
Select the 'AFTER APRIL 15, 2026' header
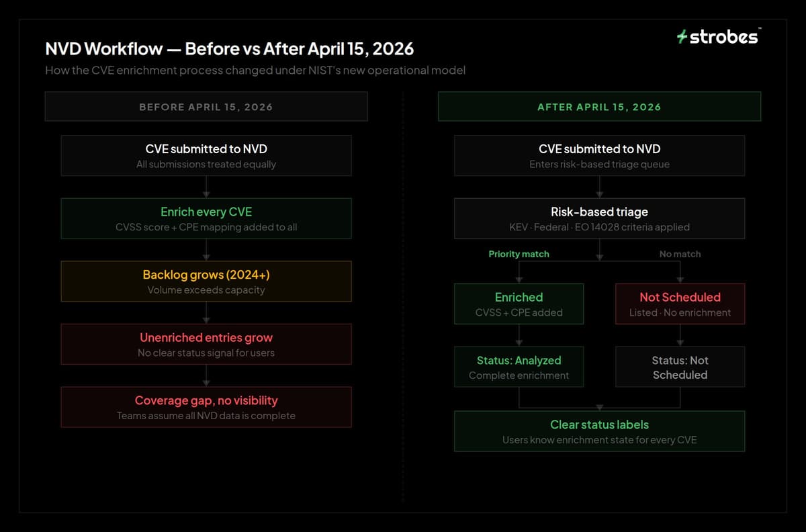click(x=599, y=106)
